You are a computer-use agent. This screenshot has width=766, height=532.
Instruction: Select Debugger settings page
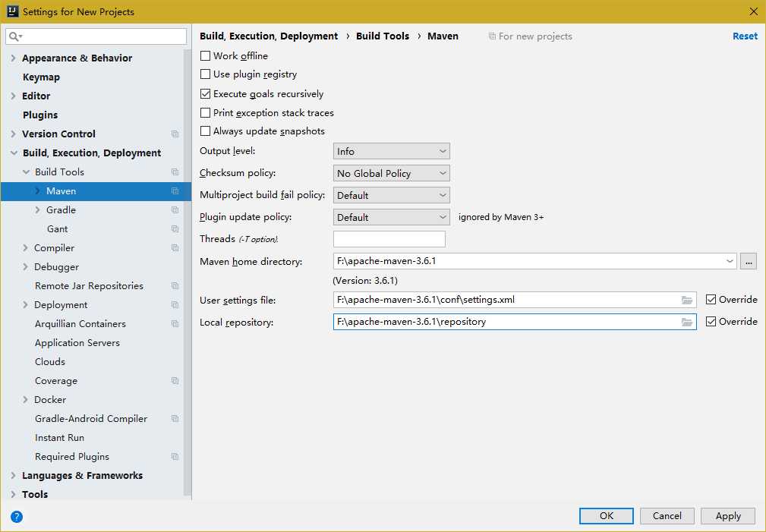[x=56, y=267]
